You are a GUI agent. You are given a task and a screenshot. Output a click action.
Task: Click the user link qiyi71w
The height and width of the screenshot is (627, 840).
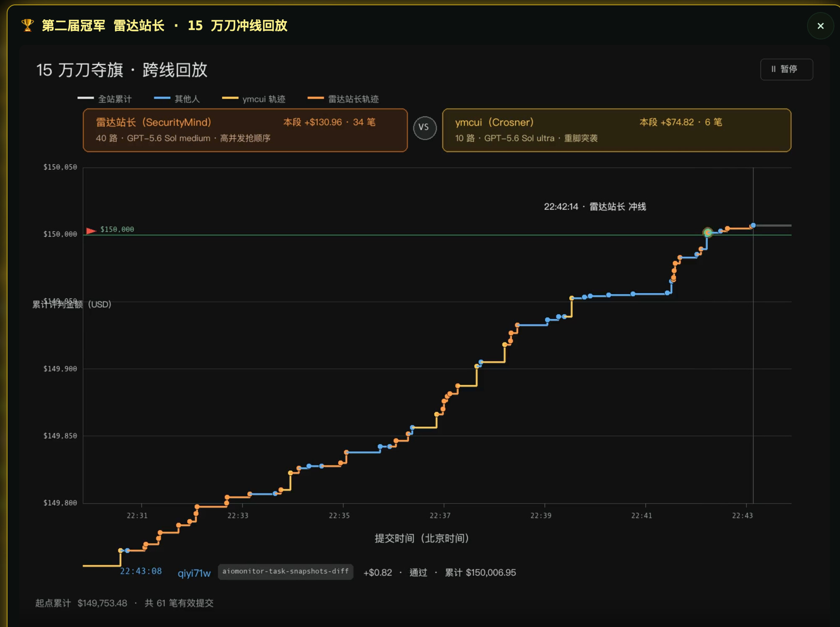[194, 573]
